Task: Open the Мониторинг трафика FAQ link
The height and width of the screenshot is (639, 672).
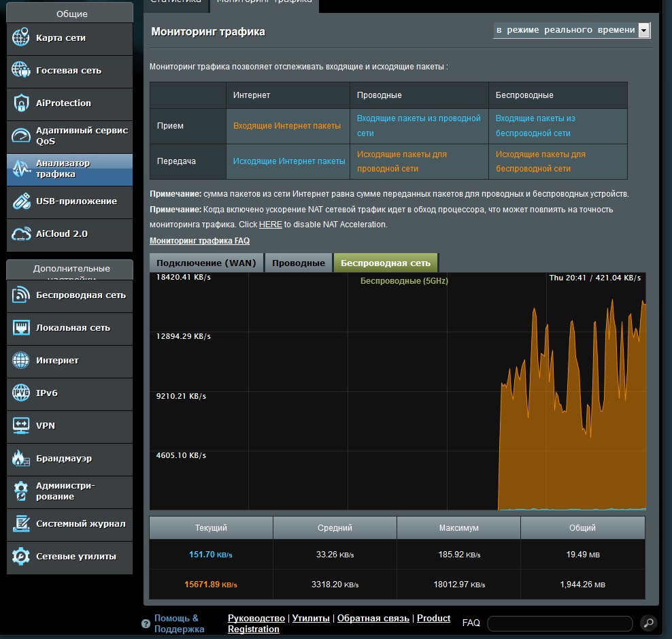Action: [199, 241]
